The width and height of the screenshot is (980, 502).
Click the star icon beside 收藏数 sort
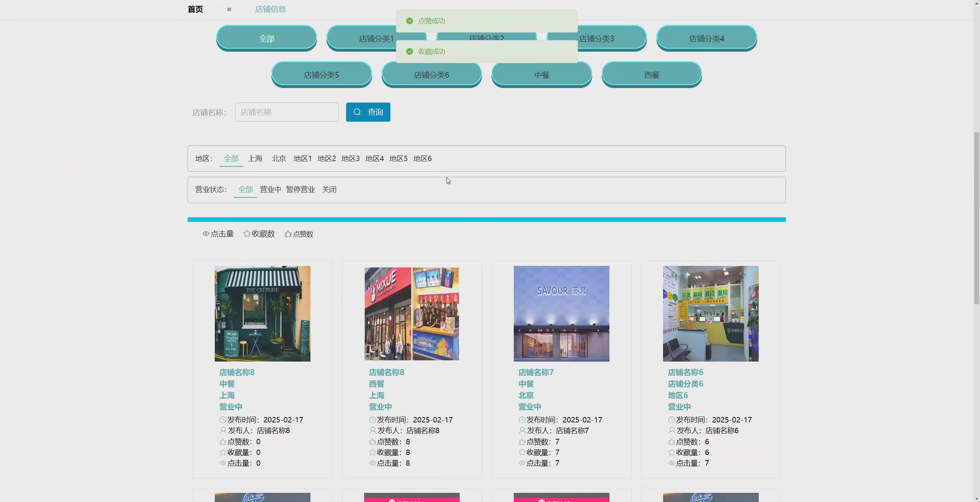247,234
